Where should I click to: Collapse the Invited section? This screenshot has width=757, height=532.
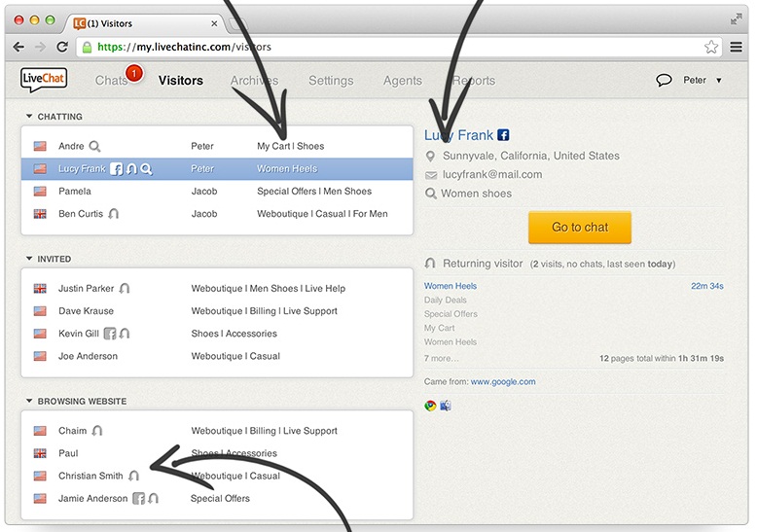point(29,260)
